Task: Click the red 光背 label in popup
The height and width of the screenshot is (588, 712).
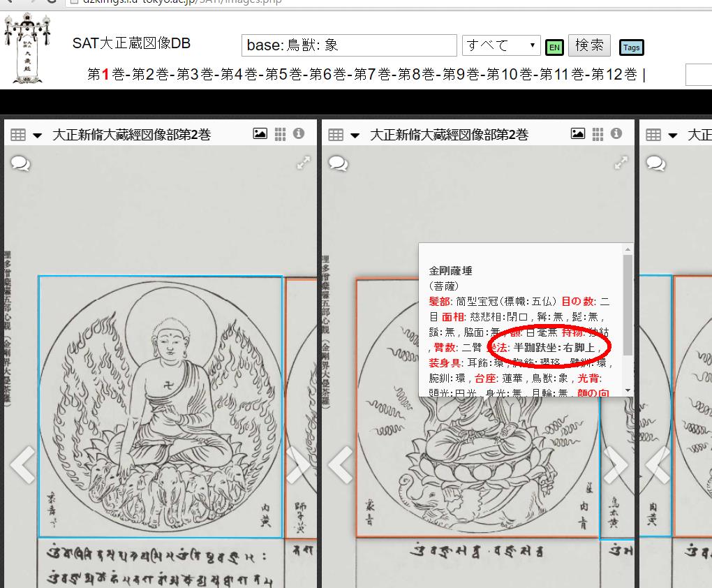Action: coord(588,378)
